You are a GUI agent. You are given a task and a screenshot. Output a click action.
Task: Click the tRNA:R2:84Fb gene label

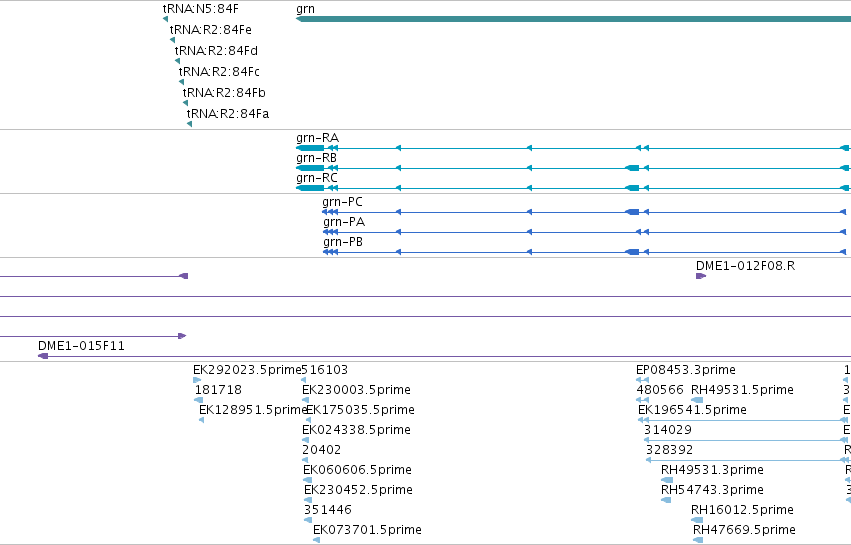click(224, 93)
